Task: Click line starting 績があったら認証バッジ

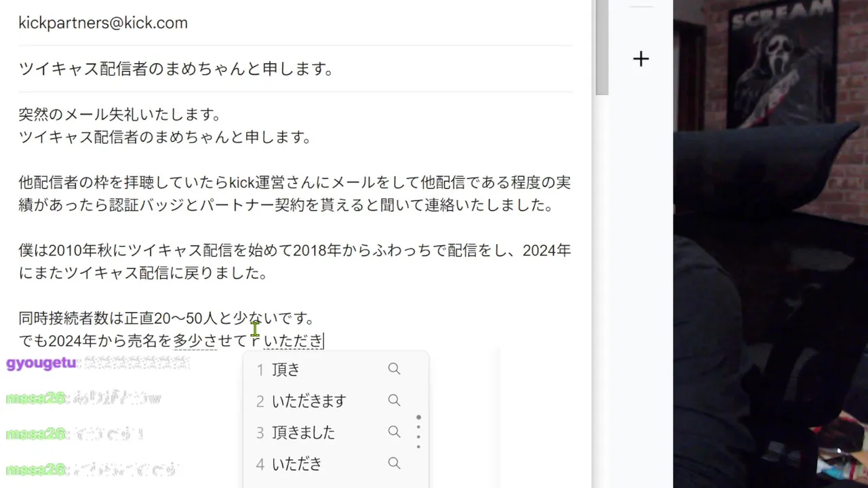Action: [286, 205]
